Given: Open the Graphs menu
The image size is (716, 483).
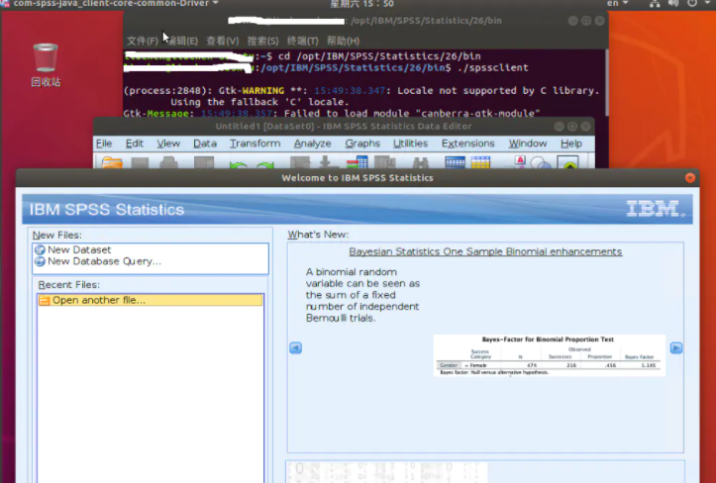Looking at the screenshot, I should 362,143.
